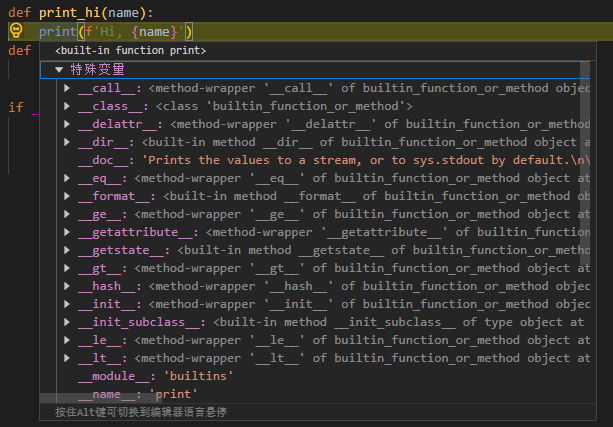Viewport: 613px width, 427px height.
Task: Expand the __delattr__ entry
Action: [67, 124]
